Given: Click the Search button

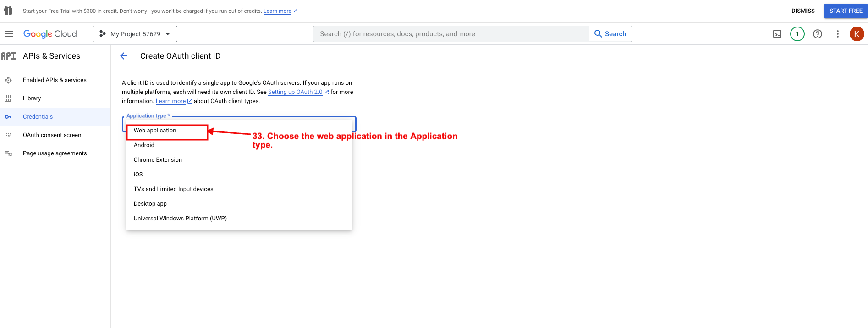Looking at the screenshot, I should pyautogui.click(x=610, y=34).
